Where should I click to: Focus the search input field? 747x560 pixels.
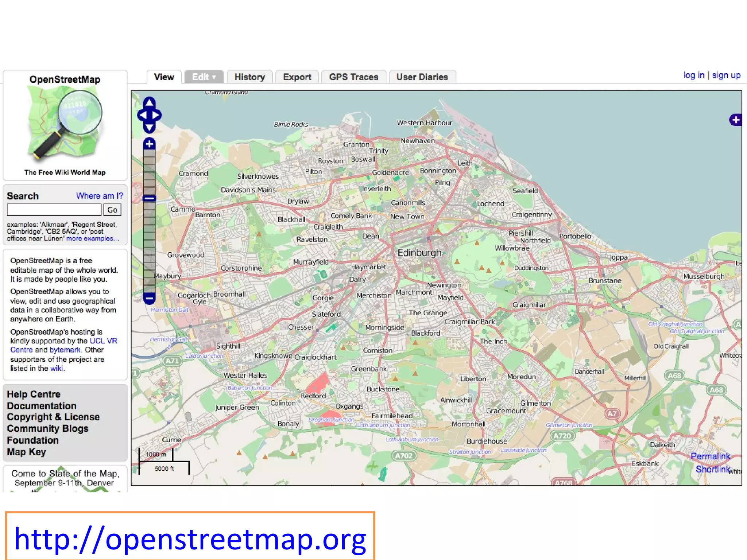54,210
